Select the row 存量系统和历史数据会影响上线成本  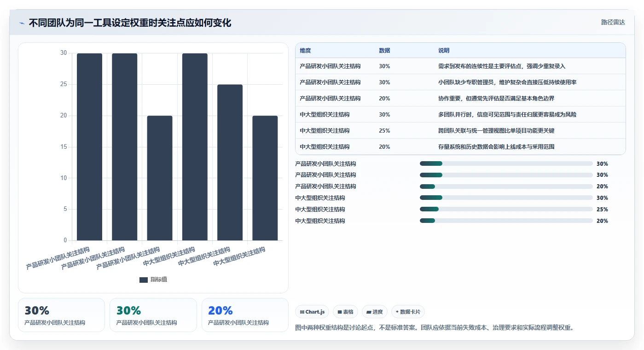(460, 146)
